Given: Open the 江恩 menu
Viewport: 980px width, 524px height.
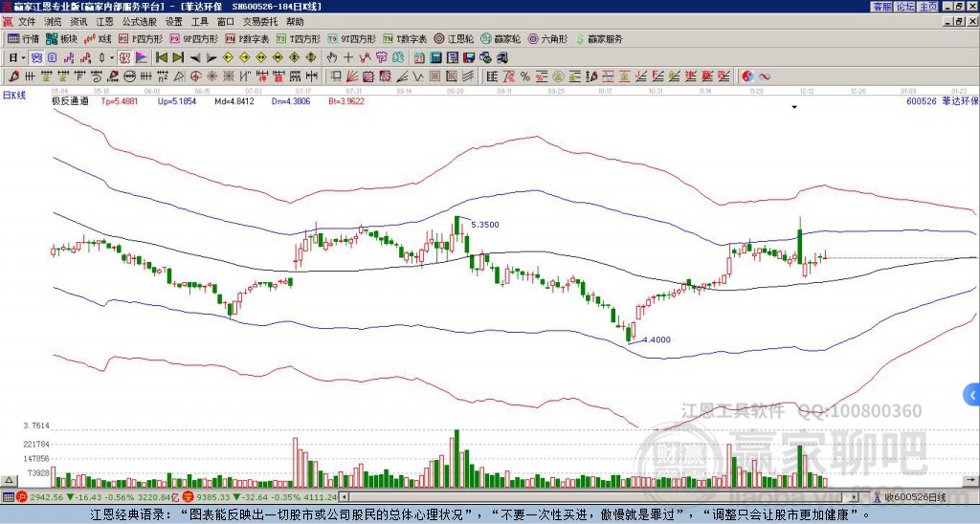Looking at the screenshot, I should pos(104,22).
